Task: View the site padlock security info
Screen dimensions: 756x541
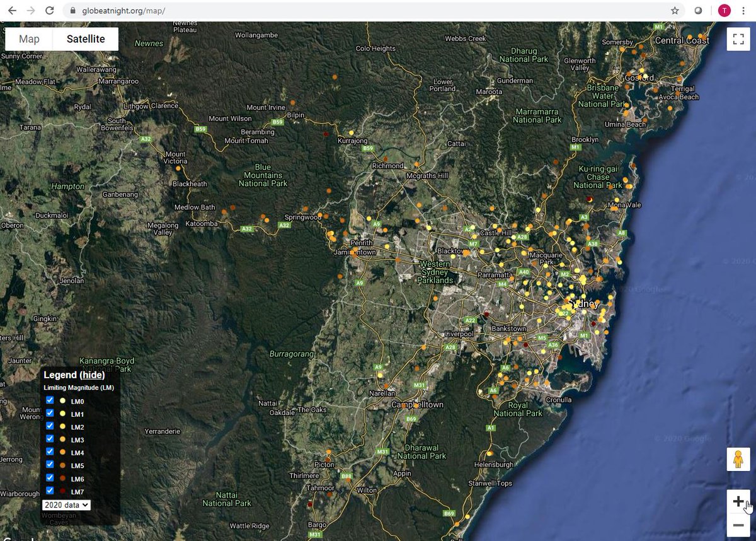Action: click(72, 11)
